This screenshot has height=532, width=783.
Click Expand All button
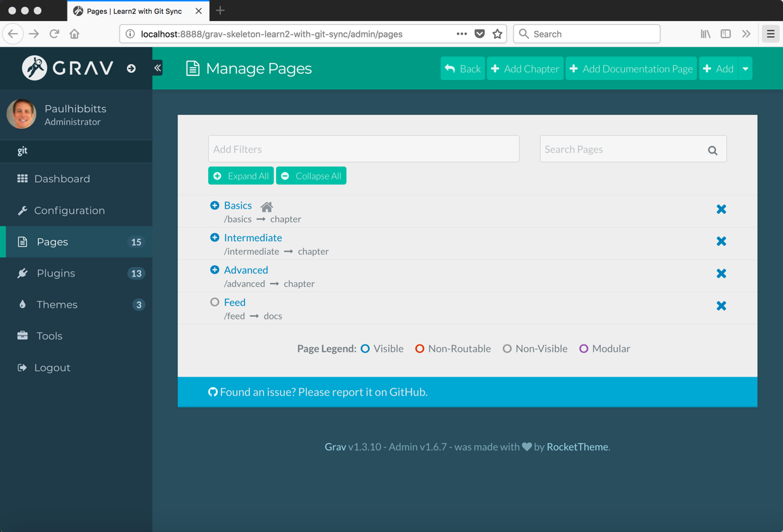point(241,176)
